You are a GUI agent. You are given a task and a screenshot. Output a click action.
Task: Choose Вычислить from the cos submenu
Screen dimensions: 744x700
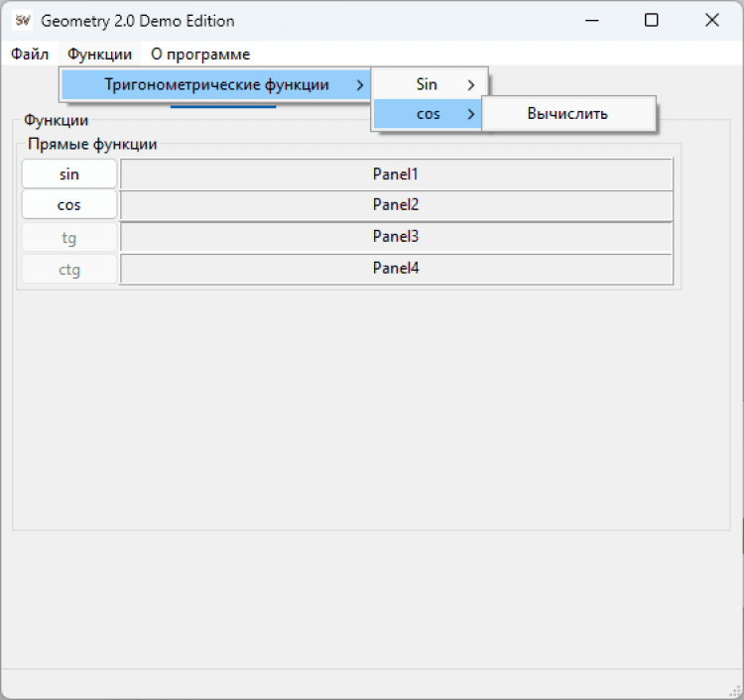[x=567, y=114]
